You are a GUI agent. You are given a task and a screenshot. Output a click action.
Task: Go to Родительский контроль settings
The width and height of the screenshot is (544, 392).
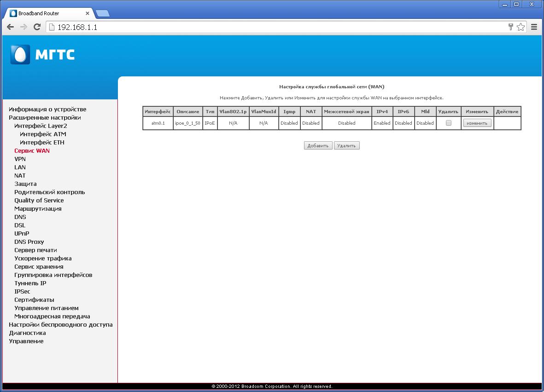(49, 192)
